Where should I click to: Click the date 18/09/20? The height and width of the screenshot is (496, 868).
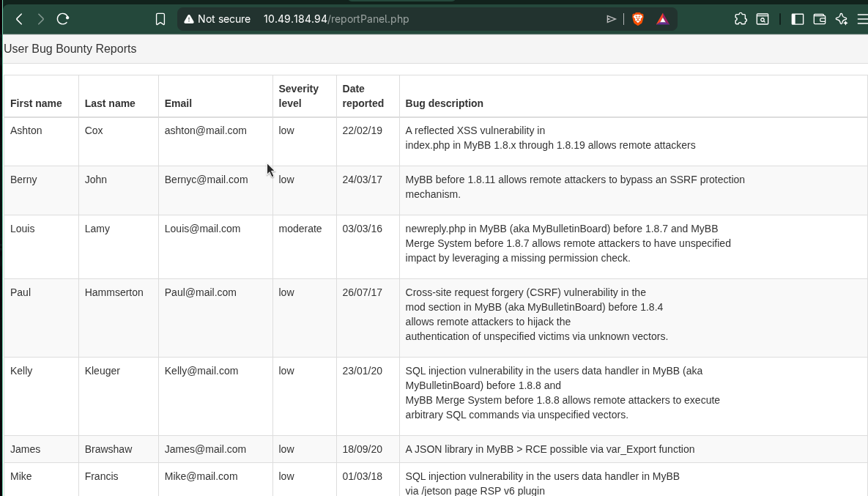pos(362,450)
